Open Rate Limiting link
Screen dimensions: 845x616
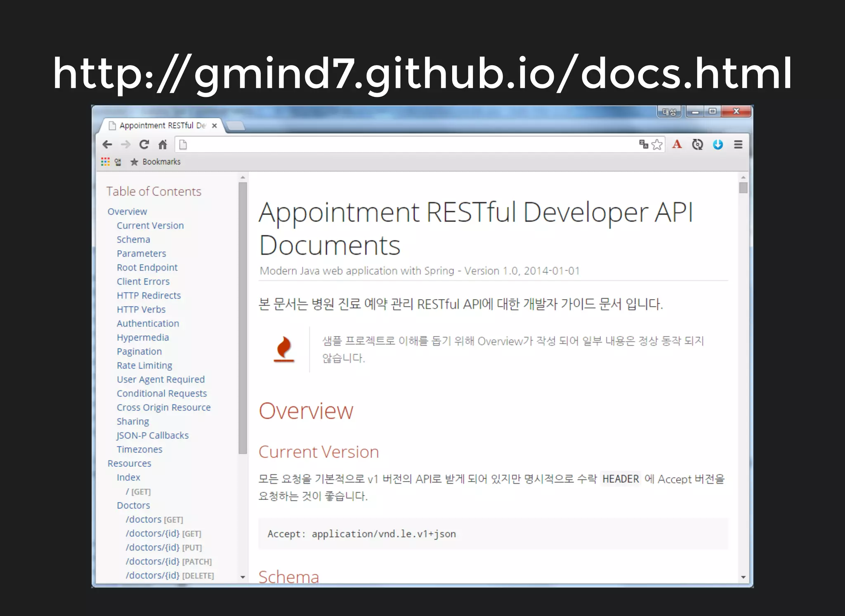click(x=144, y=366)
